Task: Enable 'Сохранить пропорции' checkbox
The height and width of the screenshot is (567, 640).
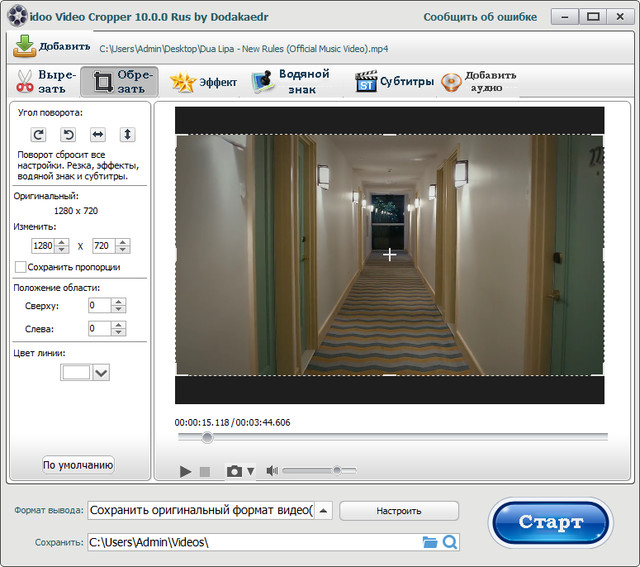Action: [x=20, y=267]
